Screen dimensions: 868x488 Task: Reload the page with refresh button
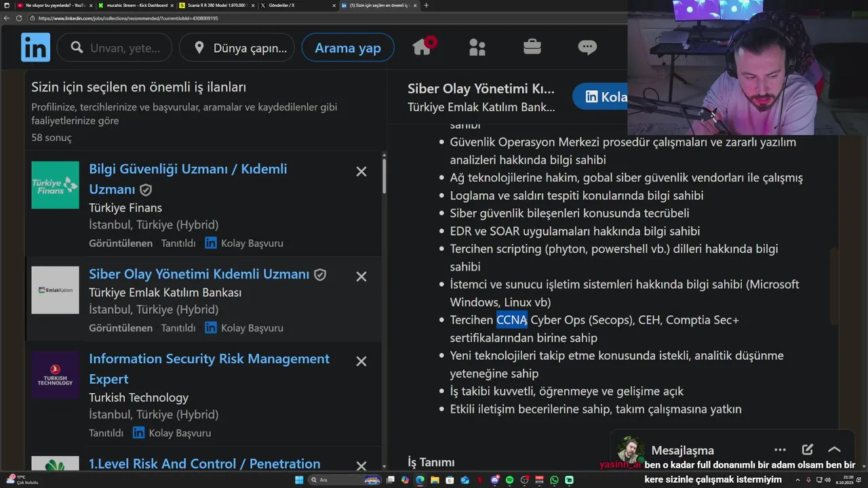click(19, 18)
